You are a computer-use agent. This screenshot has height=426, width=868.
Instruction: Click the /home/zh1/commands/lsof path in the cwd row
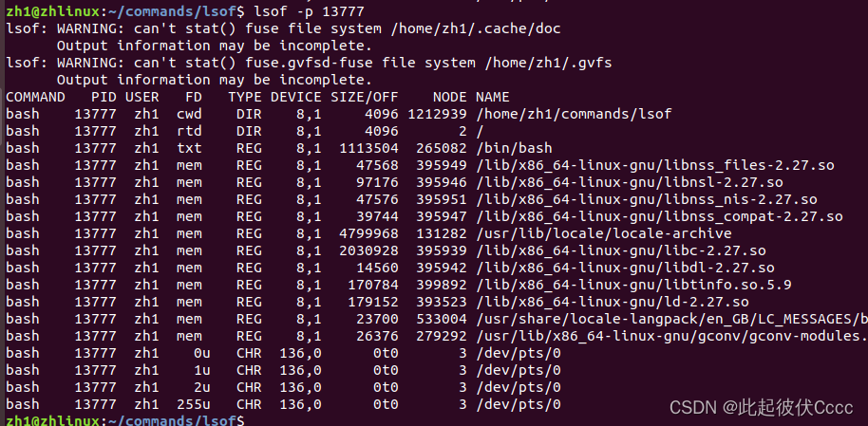click(x=573, y=114)
